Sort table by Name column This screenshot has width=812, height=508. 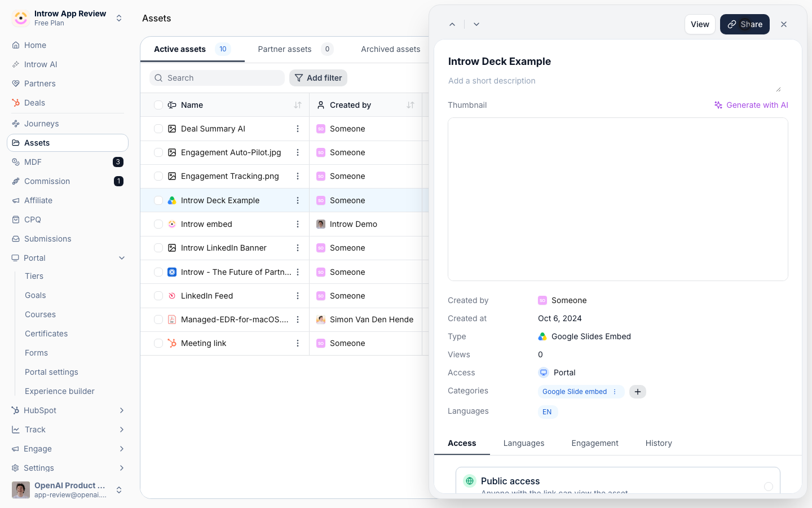pyautogui.click(x=298, y=105)
